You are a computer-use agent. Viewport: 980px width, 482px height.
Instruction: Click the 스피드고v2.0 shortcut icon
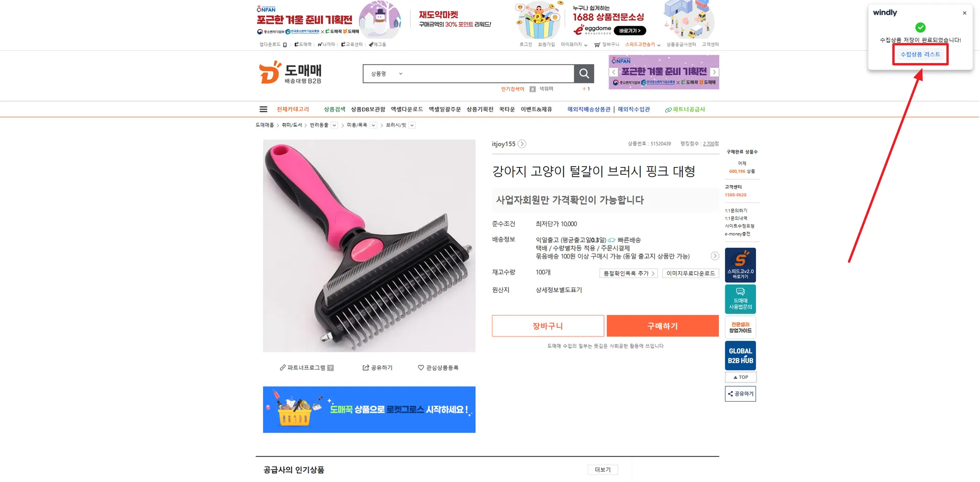(740, 265)
